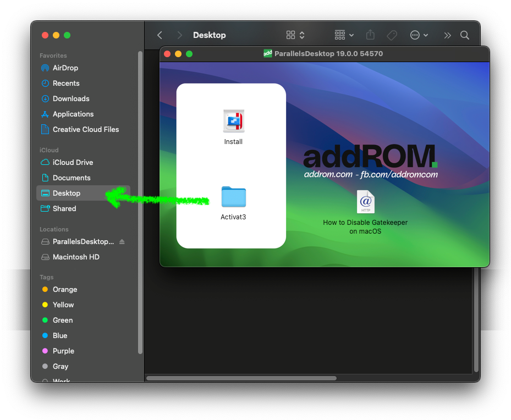Eject the ParallelsDesktop volume

coord(122,241)
